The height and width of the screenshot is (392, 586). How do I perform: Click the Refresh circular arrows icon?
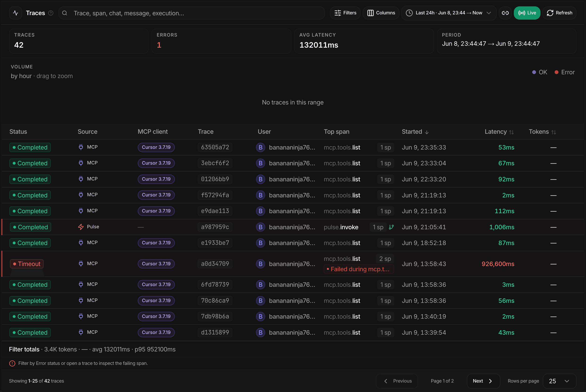point(550,13)
